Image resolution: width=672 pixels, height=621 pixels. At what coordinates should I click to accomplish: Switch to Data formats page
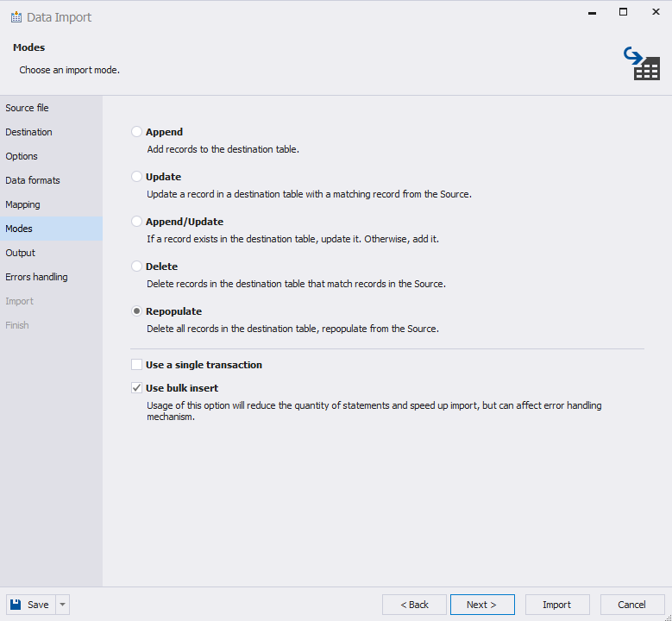point(51,180)
